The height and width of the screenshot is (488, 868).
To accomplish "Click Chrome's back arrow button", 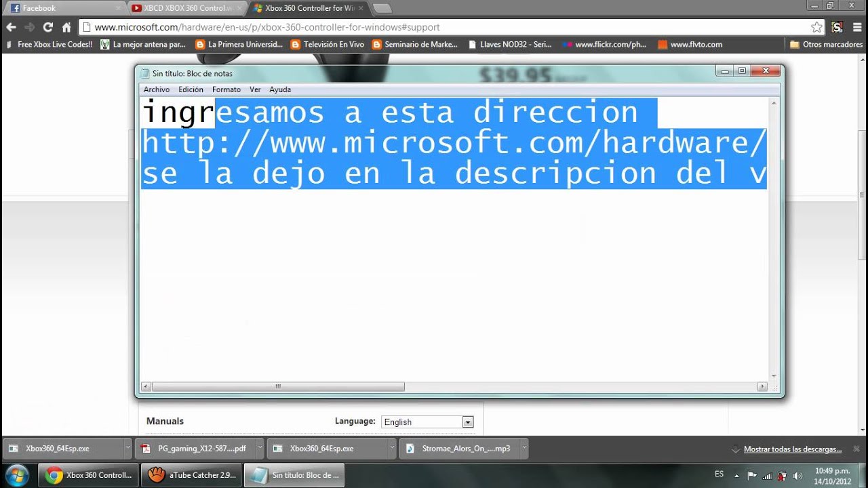I will pyautogui.click(x=11, y=27).
